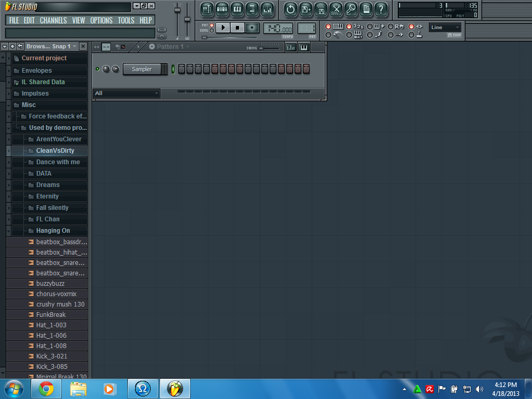Screen dimensions: 532x399
Task: Open the piano roll shortcut icon
Action: [x=237, y=9]
